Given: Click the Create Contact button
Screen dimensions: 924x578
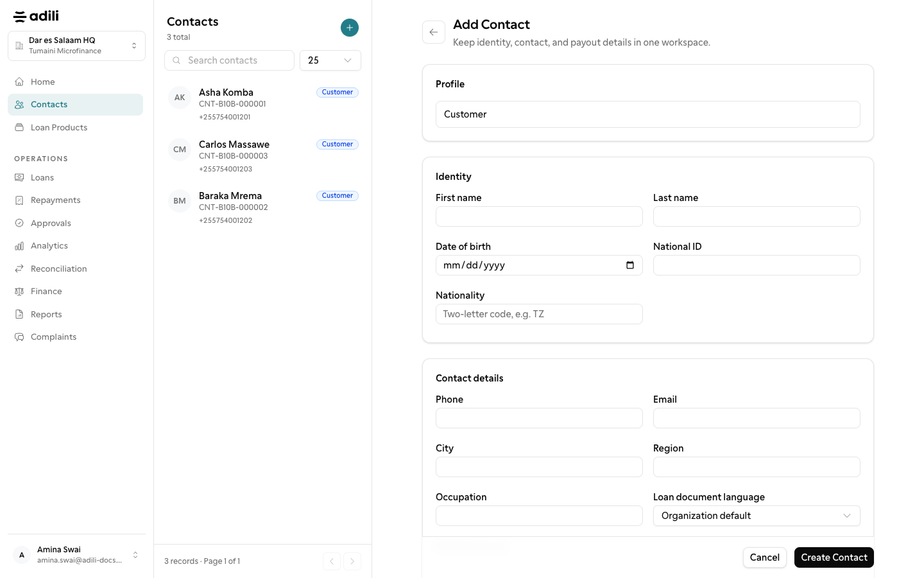Looking at the screenshot, I should [834, 557].
